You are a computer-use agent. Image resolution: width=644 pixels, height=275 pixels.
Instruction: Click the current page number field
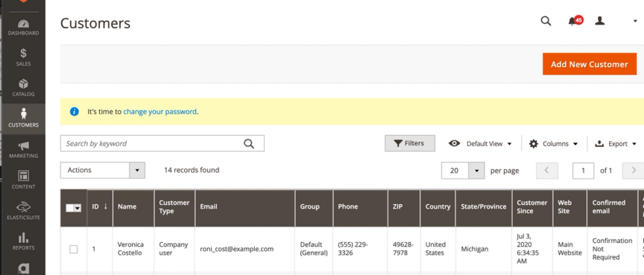(583, 171)
